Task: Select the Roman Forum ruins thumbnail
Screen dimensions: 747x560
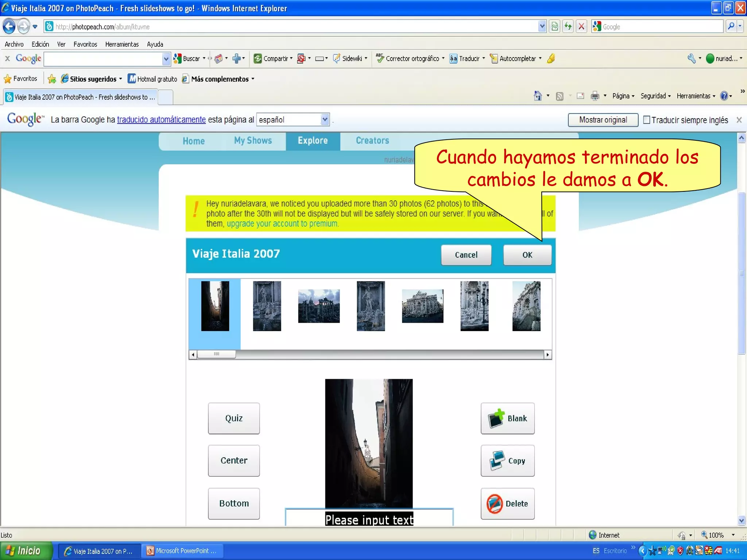Action: click(318, 306)
